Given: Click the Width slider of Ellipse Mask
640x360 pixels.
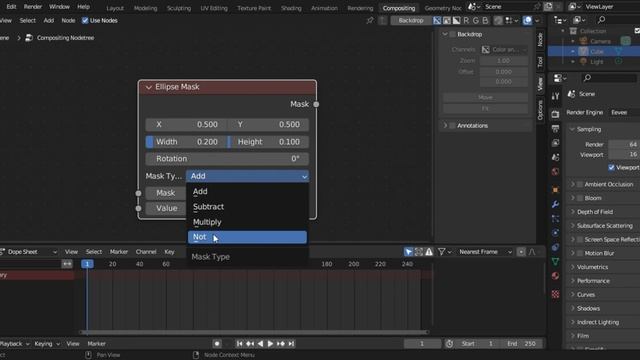Looking at the screenshot, I should 187,142.
